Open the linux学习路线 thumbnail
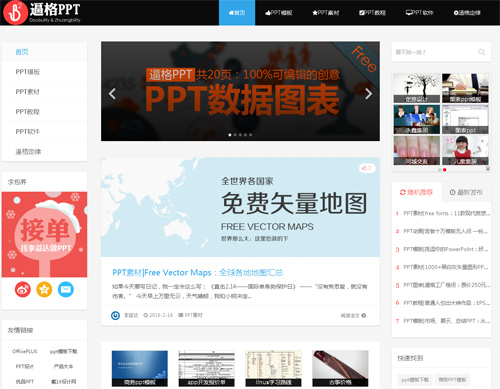 (273, 368)
